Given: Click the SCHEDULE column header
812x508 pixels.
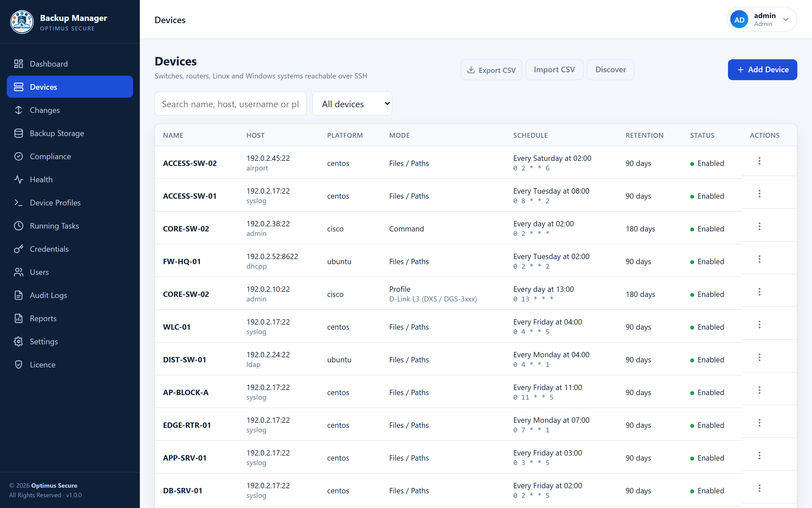Looking at the screenshot, I should pos(530,135).
